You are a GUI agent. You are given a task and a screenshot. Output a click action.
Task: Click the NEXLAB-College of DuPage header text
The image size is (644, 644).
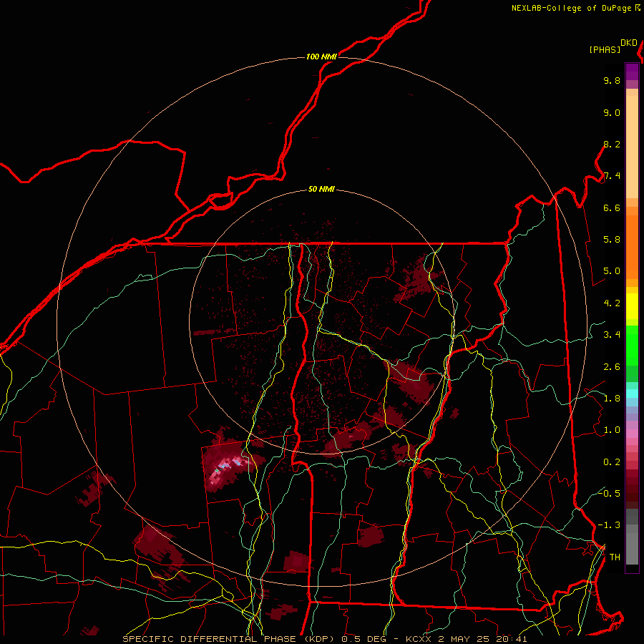point(571,8)
